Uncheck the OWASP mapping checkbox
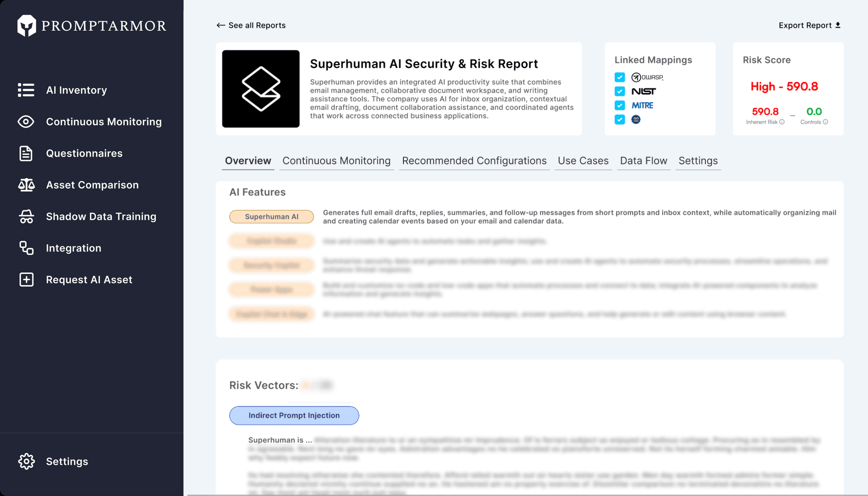 (620, 77)
